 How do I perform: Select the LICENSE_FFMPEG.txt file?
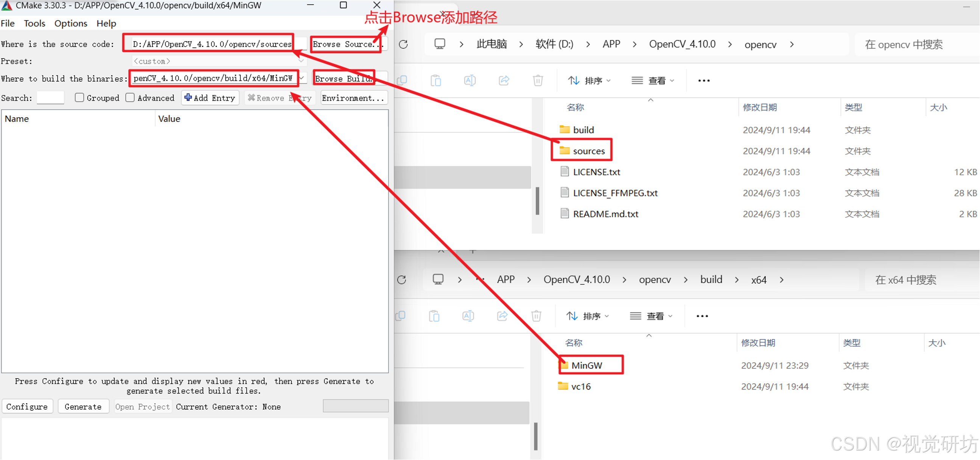point(609,193)
